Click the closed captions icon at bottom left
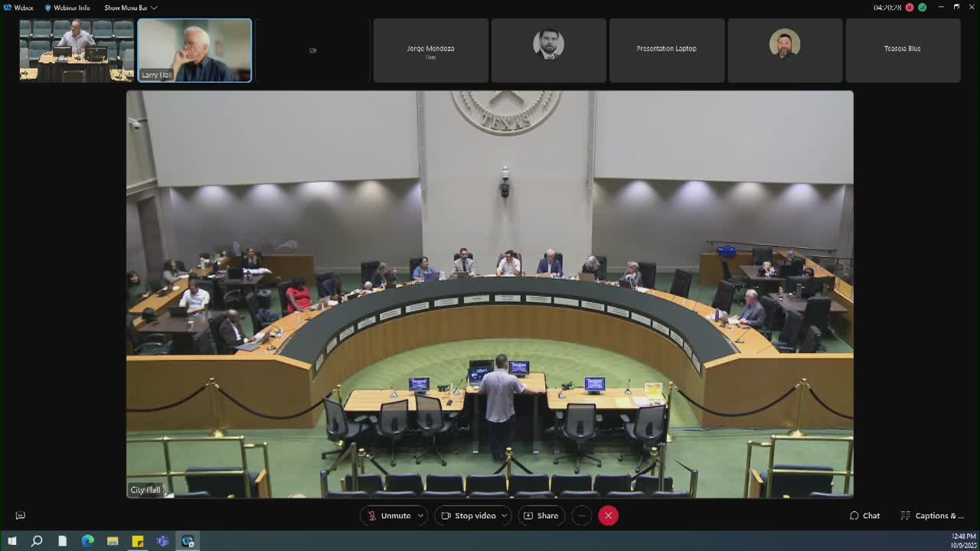Image resolution: width=980 pixels, height=551 pixels. point(21,516)
